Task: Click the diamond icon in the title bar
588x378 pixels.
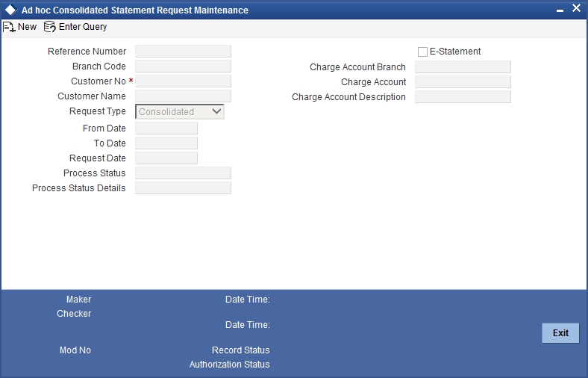Action: point(11,10)
